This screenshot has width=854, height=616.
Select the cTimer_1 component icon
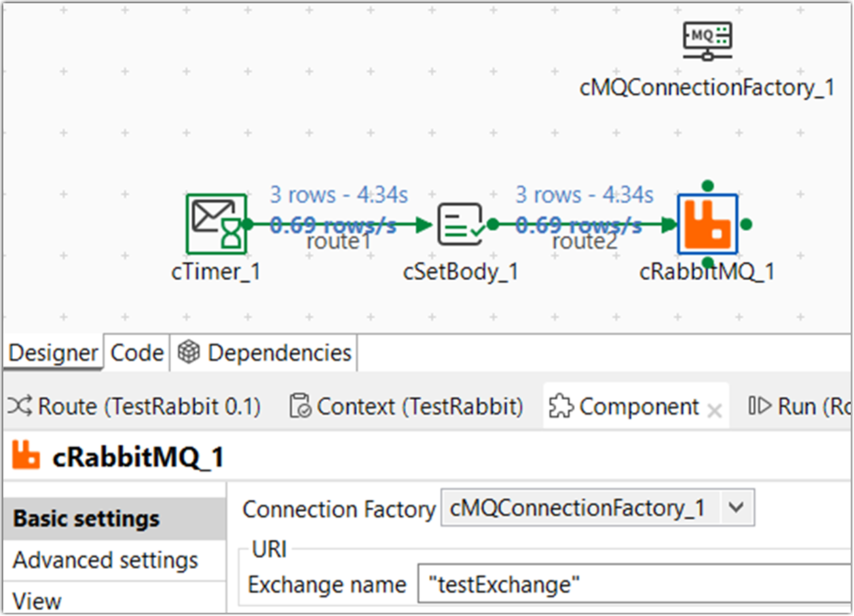coord(216,224)
